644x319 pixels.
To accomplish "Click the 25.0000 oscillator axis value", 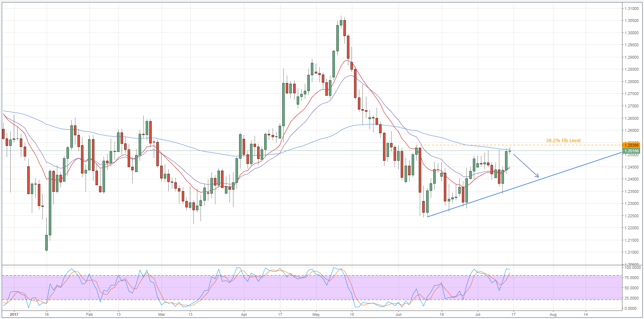I will [632, 298].
